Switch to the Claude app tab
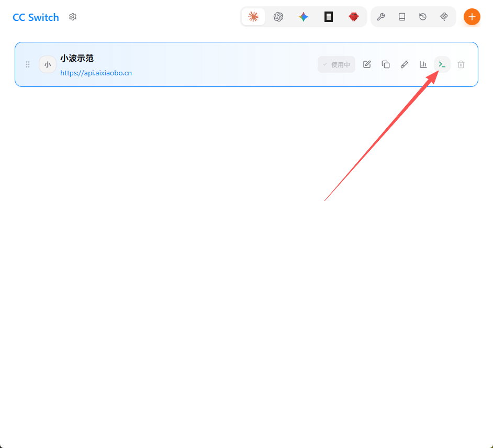 253,17
